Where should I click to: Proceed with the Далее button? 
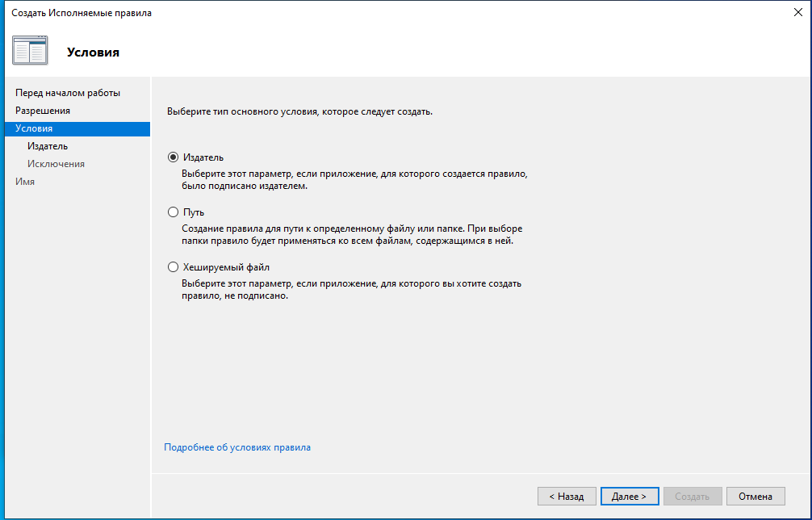click(630, 496)
